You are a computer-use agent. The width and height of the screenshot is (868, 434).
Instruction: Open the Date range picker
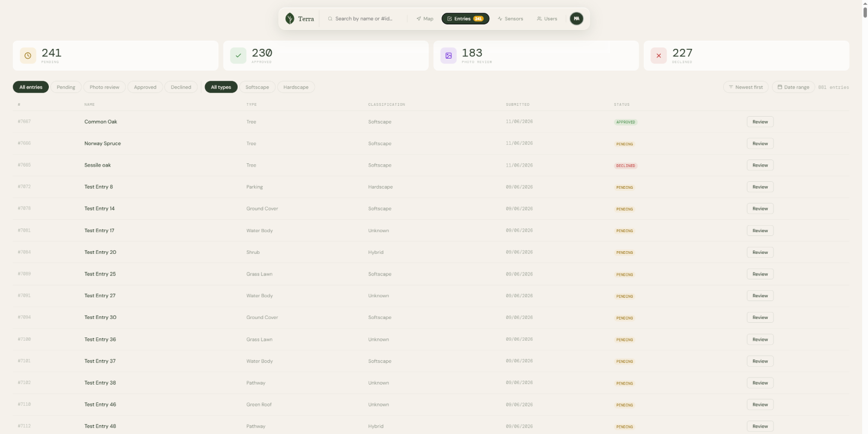[x=793, y=87]
